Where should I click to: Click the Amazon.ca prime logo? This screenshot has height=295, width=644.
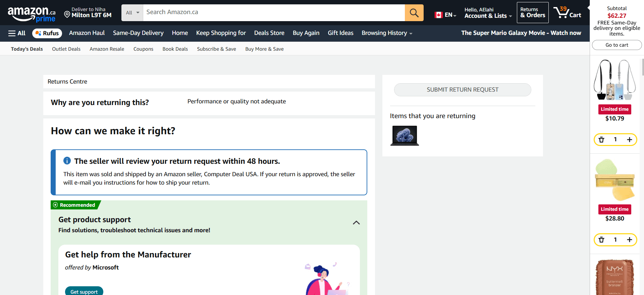(x=32, y=14)
